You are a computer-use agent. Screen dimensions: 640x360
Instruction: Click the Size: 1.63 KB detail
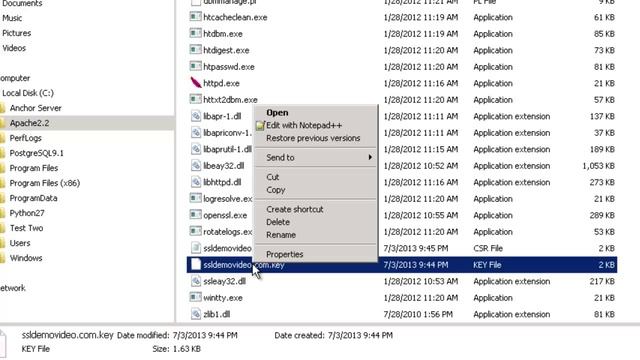[176, 349]
